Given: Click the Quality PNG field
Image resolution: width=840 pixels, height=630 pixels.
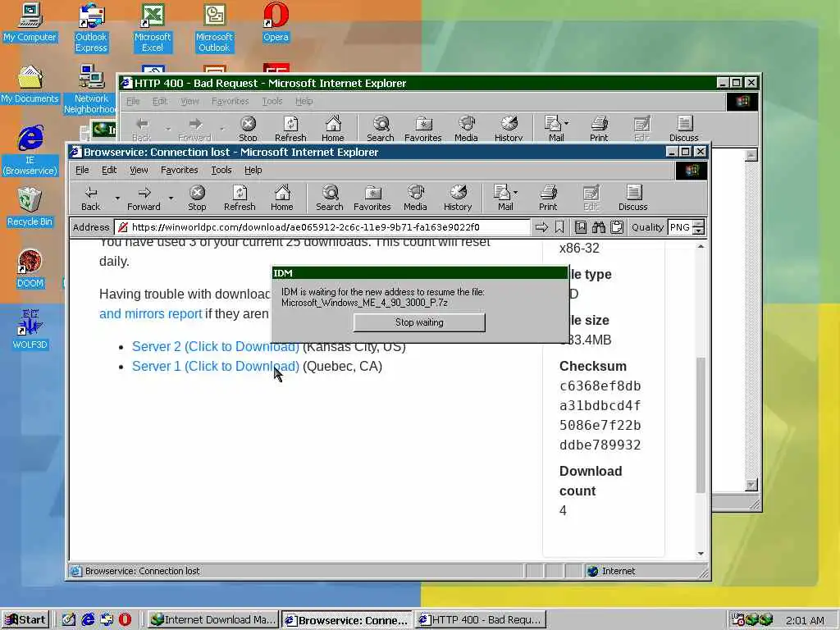Looking at the screenshot, I should tap(680, 227).
